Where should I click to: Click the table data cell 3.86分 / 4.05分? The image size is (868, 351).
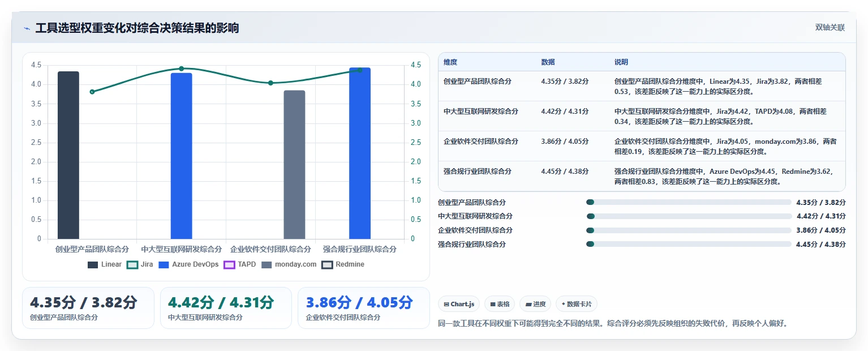point(565,142)
